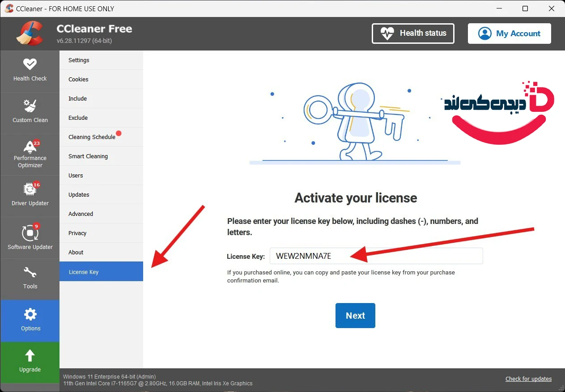Open My Account
565x392 pixels.
click(x=509, y=34)
